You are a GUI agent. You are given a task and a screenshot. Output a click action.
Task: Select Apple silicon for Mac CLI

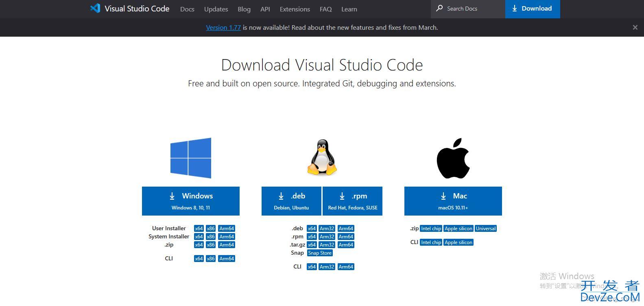pyautogui.click(x=458, y=242)
